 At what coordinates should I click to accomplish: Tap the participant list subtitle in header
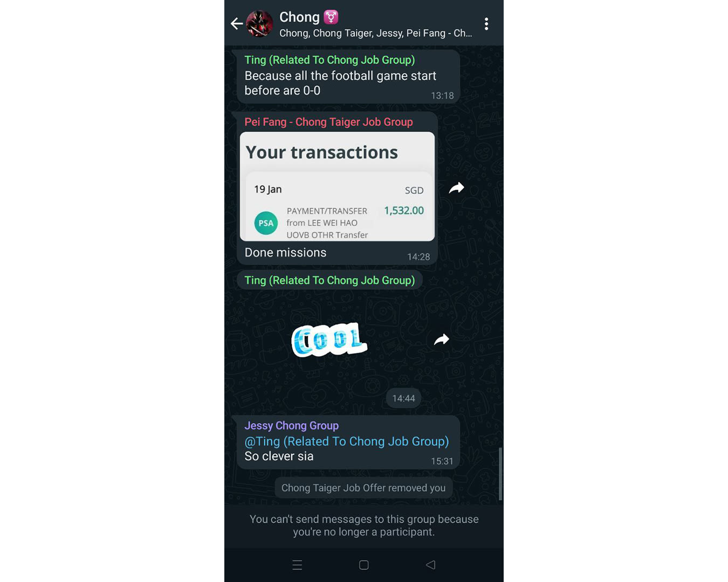tap(375, 33)
